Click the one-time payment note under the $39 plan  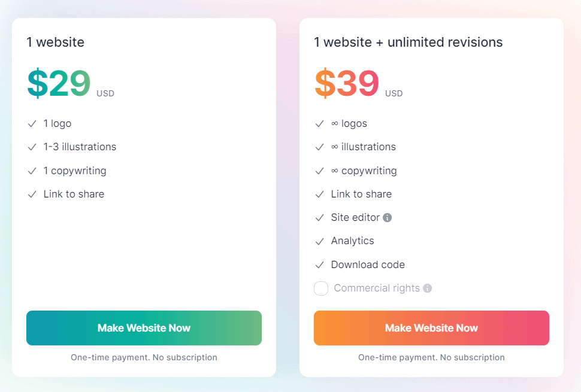(x=431, y=357)
